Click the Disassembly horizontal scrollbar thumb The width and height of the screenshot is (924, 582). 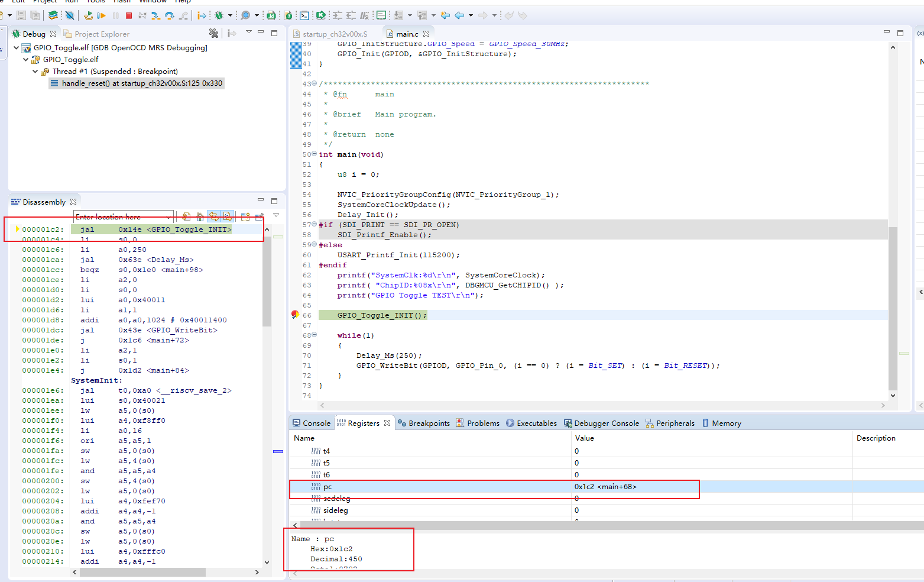coord(142,572)
